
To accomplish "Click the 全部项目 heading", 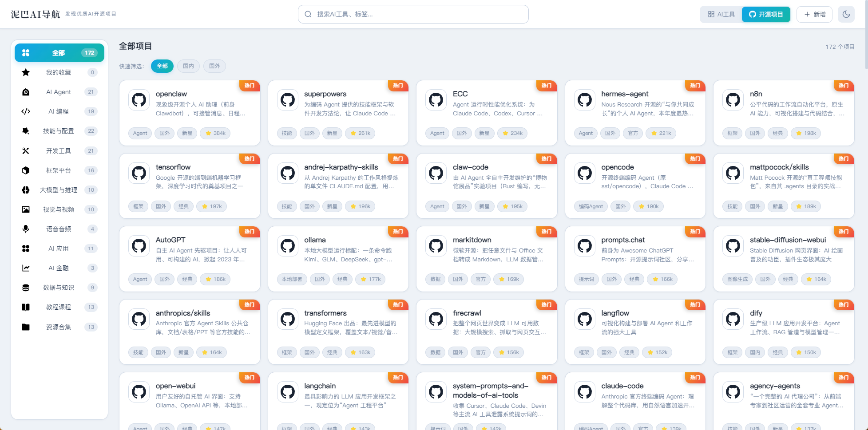I will click(135, 46).
